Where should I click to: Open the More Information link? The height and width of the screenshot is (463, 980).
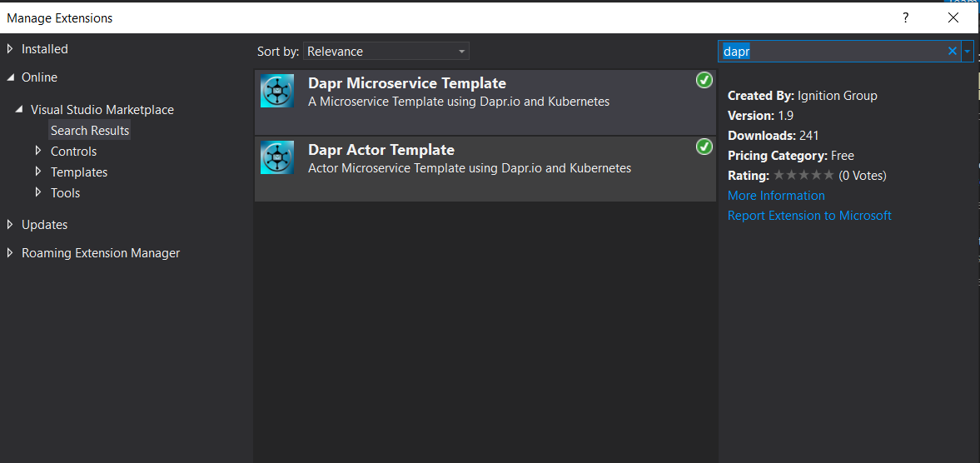pyautogui.click(x=776, y=196)
